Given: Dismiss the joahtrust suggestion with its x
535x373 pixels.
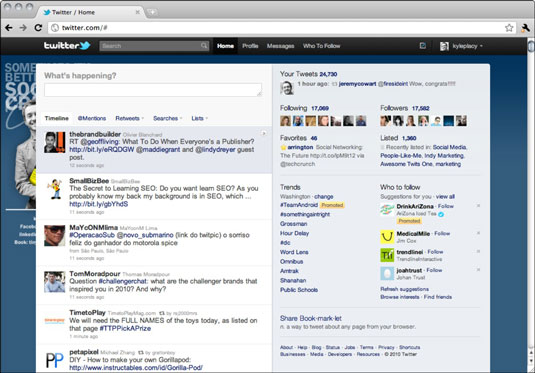Looking at the screenshot, I should click(x=478, y=270).
